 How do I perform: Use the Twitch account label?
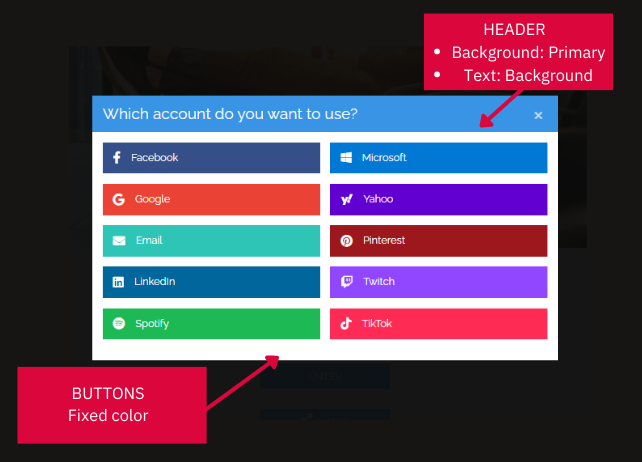pos(379,282)
